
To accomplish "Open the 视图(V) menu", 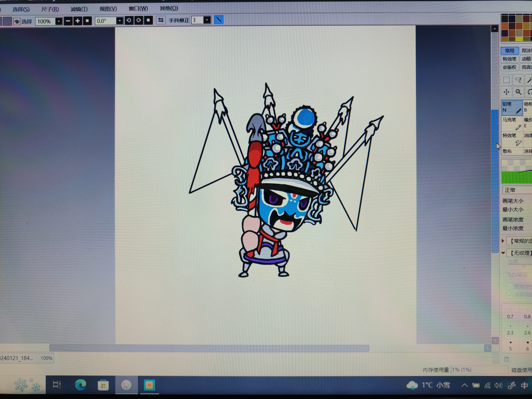I will [108, 9].
